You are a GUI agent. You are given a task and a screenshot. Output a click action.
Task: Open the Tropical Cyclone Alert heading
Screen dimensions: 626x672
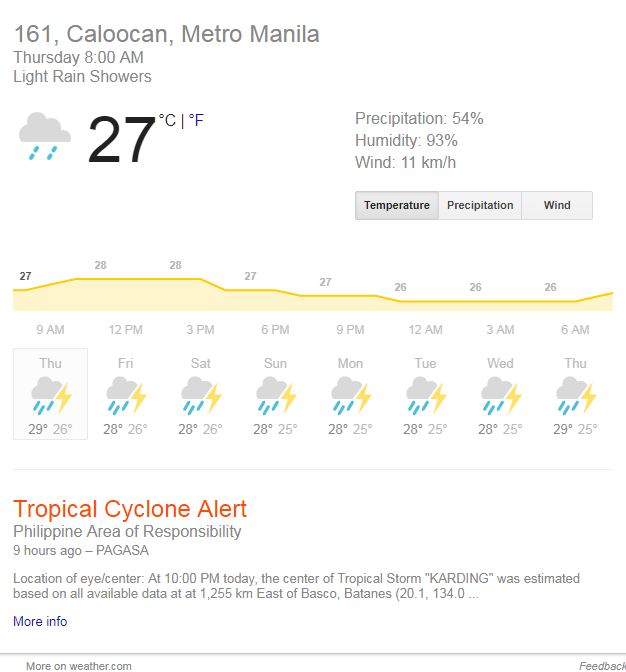coord(130,509)
